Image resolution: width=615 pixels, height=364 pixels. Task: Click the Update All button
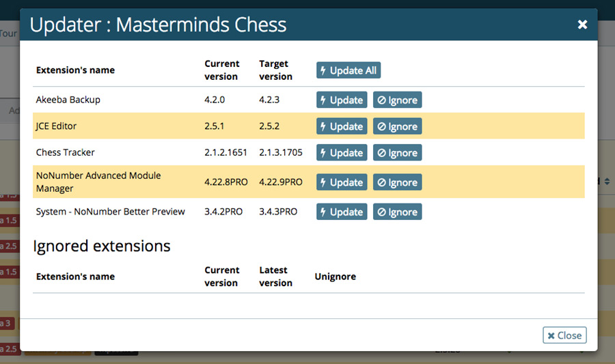pos(348,70)
